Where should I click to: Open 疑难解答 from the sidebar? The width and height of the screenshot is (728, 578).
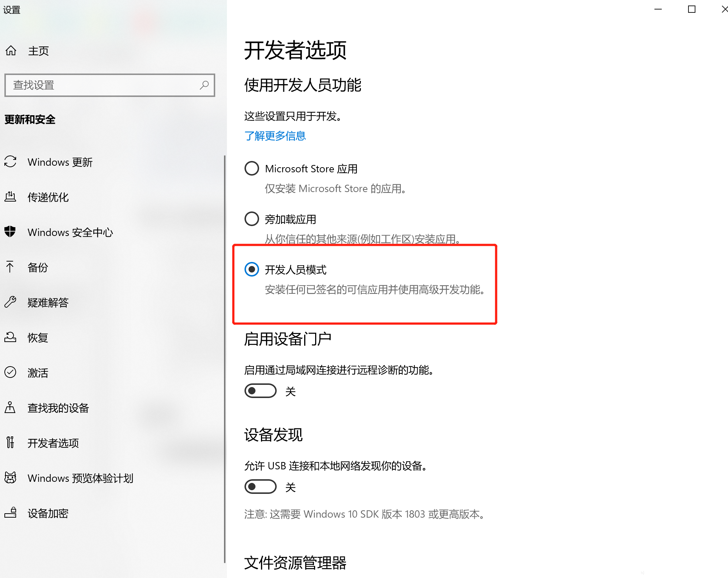[48, 303]
